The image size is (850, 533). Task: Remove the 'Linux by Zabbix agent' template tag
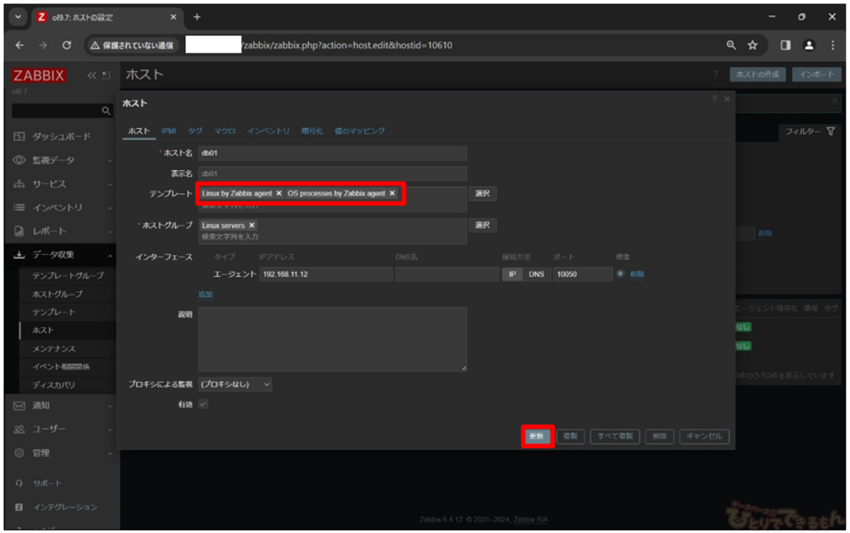click(x=279, y=193)
